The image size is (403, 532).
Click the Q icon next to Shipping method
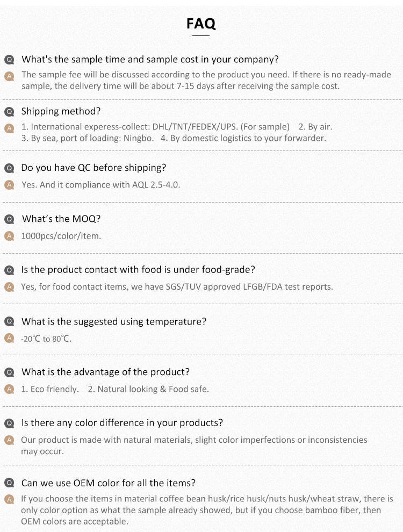9,112
